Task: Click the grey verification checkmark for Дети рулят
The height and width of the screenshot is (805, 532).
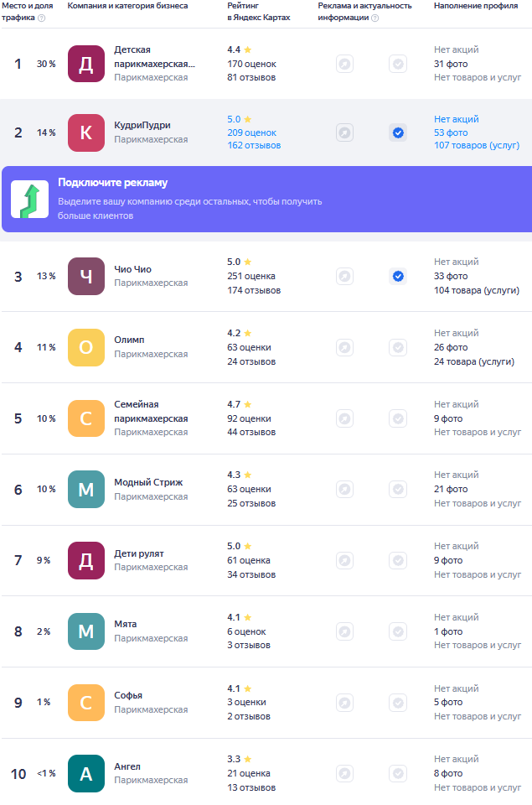Action: [x=398, y=561]
